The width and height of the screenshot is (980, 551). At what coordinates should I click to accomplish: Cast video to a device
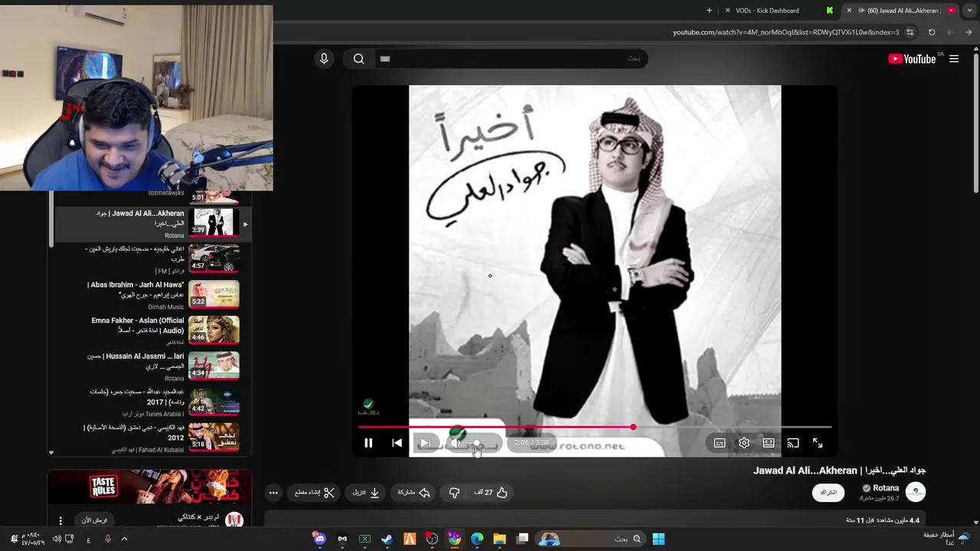pos(793,443)
